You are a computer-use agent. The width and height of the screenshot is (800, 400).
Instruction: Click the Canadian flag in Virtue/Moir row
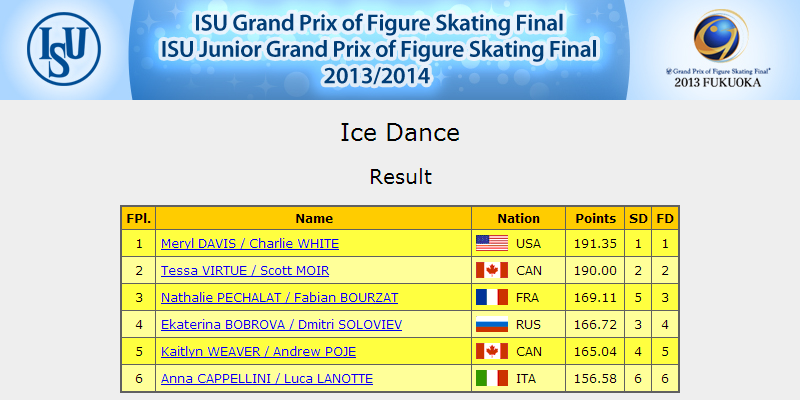[492, 270]
